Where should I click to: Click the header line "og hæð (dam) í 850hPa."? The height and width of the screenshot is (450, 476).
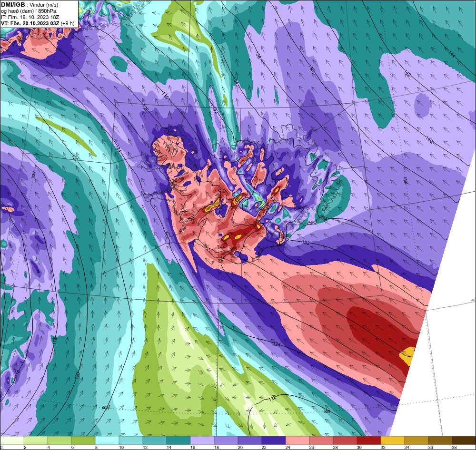click(x=29, y=11)
